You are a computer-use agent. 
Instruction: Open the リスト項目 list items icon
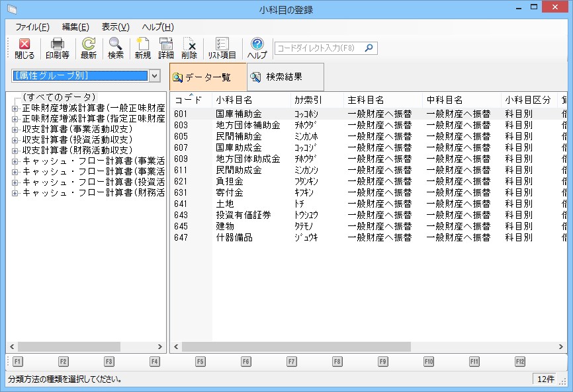222,48
